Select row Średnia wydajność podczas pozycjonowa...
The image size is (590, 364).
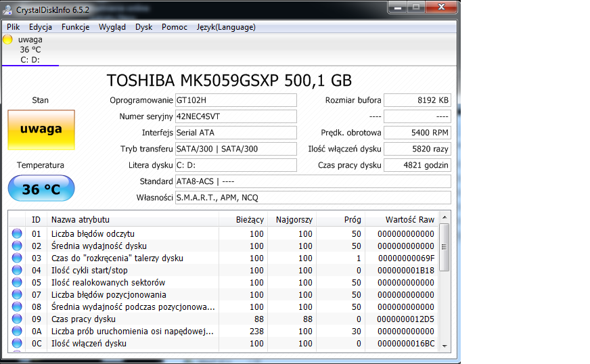click(x=223, y=306)
